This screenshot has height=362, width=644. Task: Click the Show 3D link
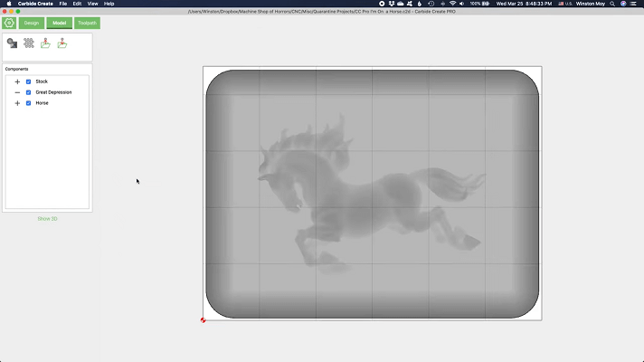47,219
